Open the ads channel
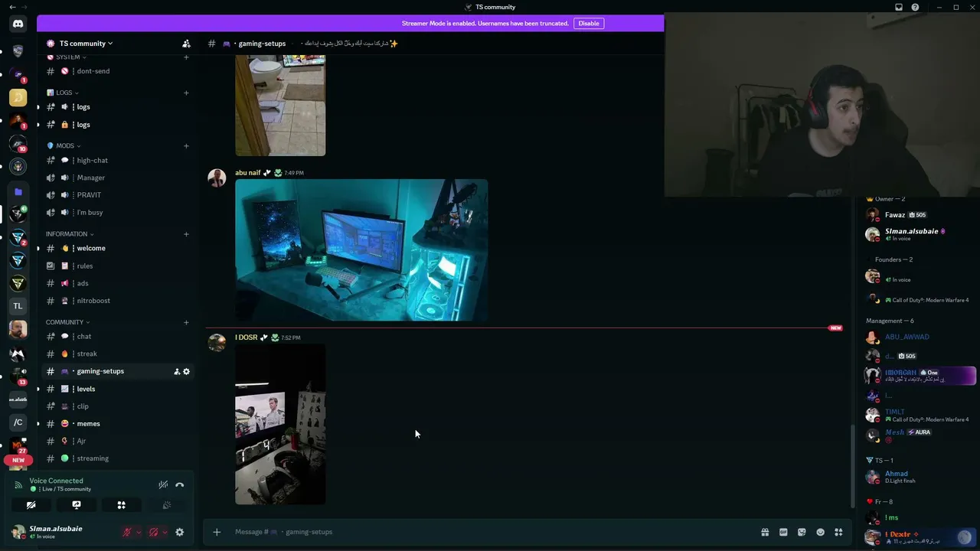The height and width of the screenshot is (551, 980). point(117,283)
